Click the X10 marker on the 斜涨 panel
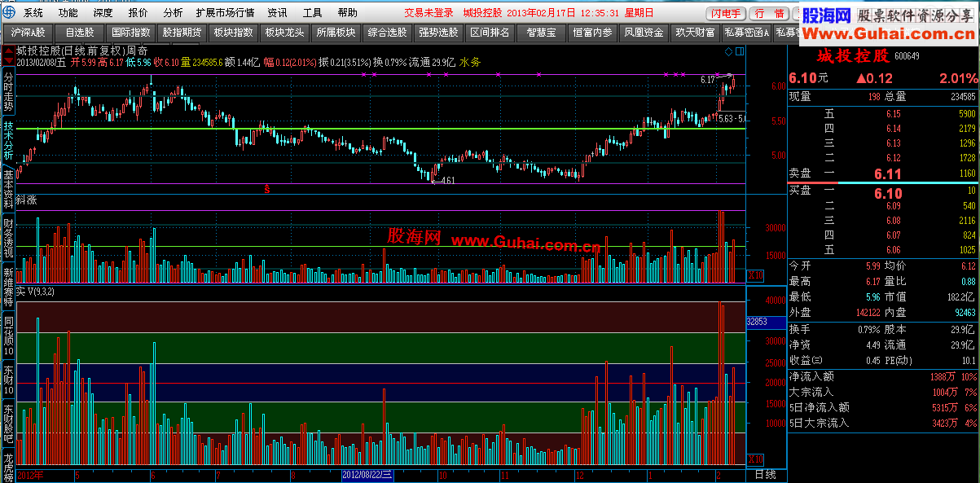Viewport: 980px width, 483px height. point(754,275)
